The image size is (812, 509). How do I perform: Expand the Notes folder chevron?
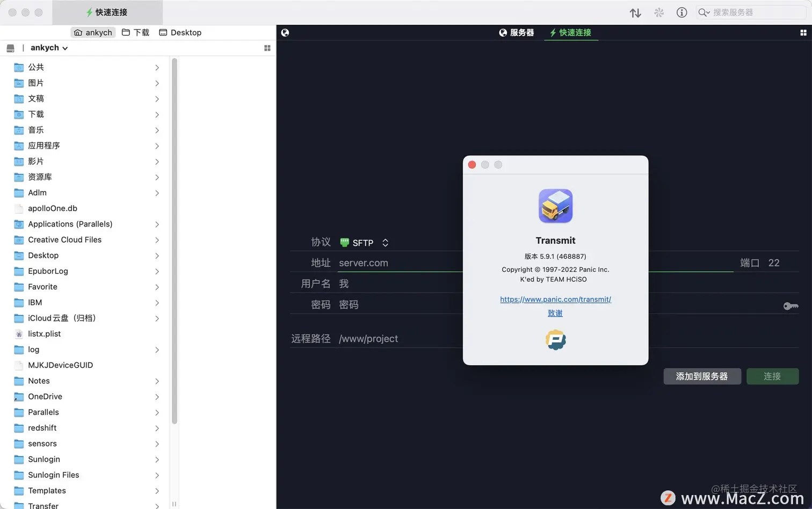click(x=157, y=381)
